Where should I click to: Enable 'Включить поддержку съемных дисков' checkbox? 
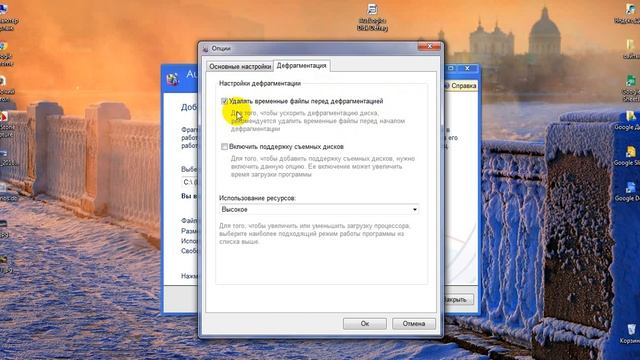tap(224, 147)
